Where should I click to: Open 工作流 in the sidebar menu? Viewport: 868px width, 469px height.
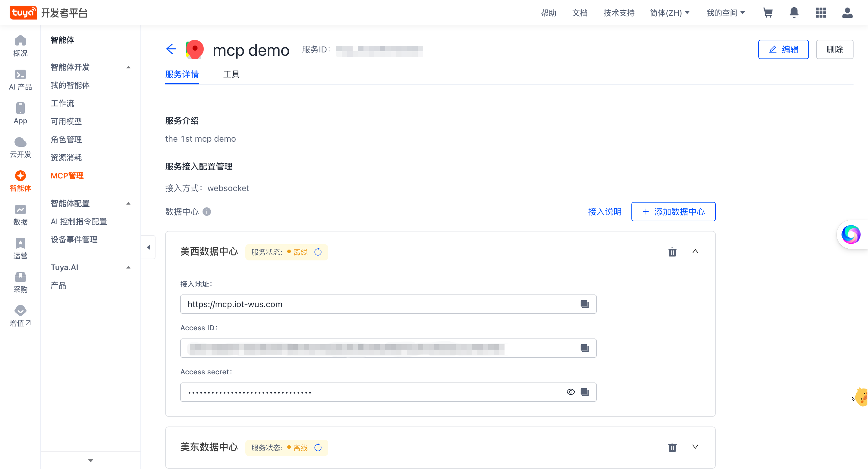(62, 103)
